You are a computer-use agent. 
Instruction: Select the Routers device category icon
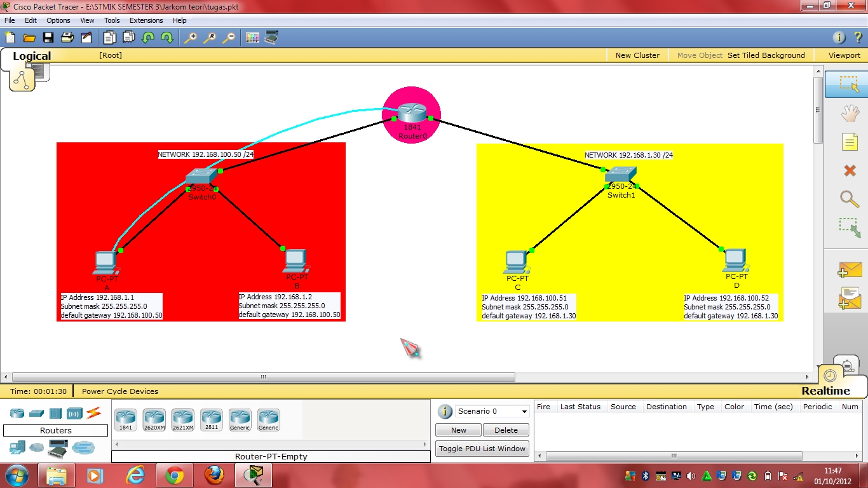[17, 413]
